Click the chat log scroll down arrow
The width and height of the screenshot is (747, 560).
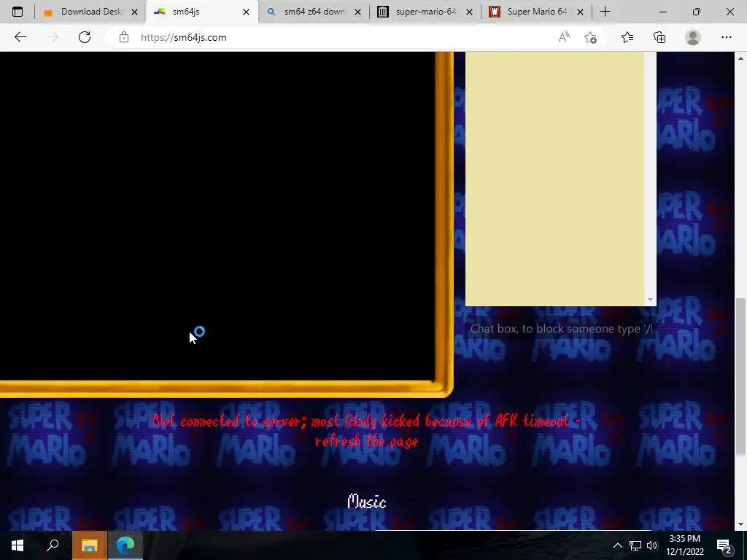pos(650,300)
